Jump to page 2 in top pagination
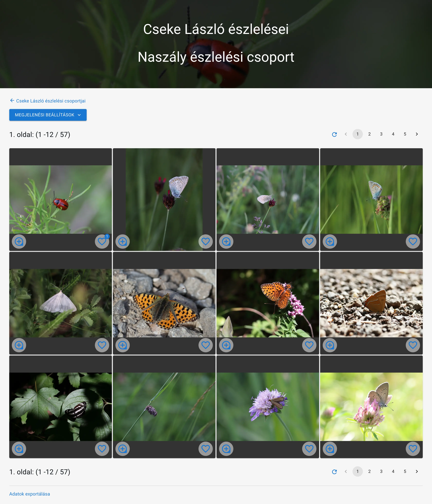This screenshot has height=504, width=432. click(369, 134)
